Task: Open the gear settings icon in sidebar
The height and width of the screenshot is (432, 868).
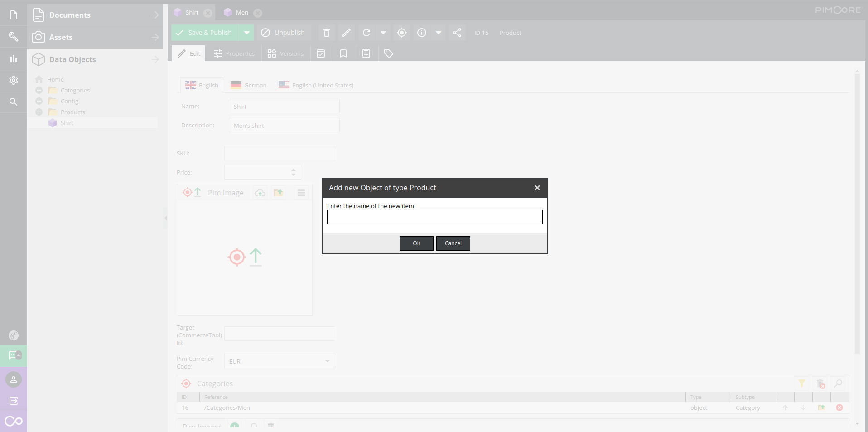Action: [x=14, y=80]
